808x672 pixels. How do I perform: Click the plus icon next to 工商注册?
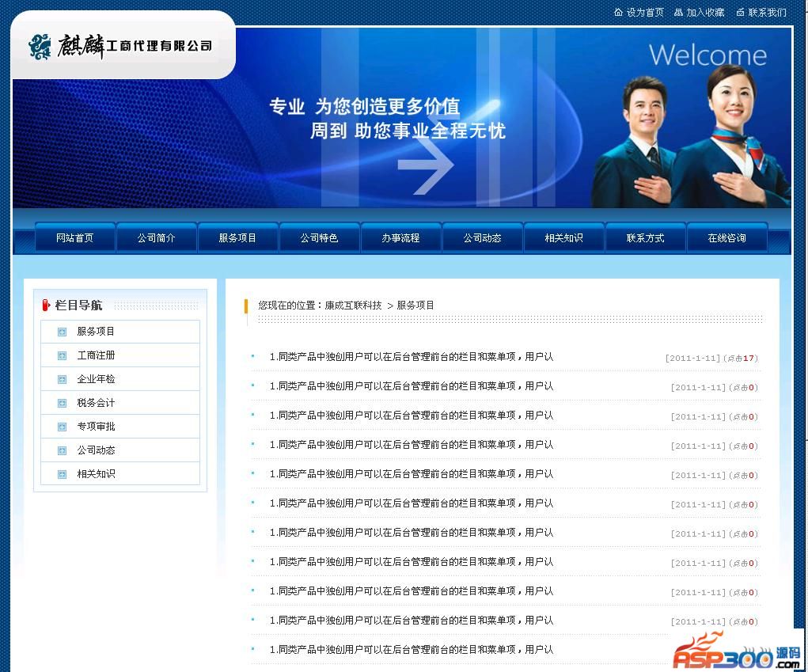coord(62,355)
